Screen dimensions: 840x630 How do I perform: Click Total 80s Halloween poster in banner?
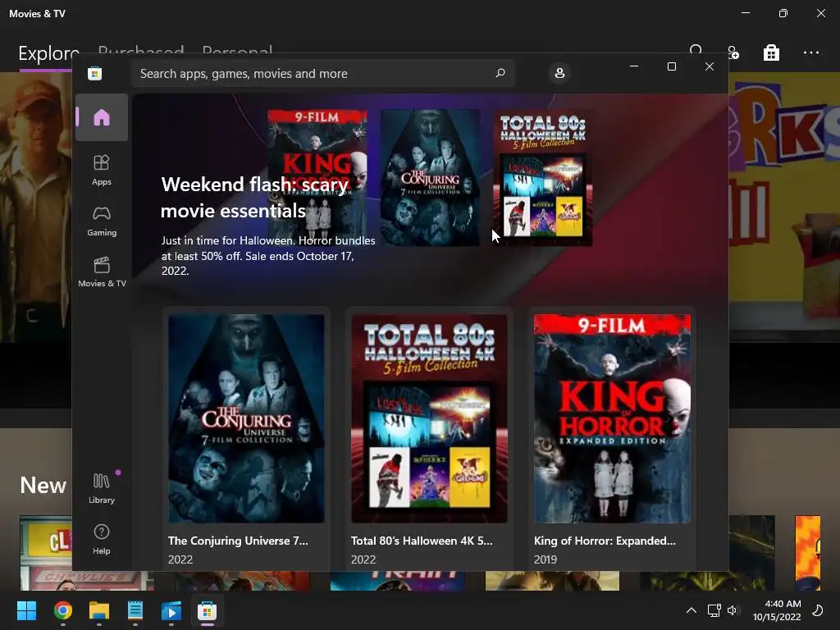(543, 178)
